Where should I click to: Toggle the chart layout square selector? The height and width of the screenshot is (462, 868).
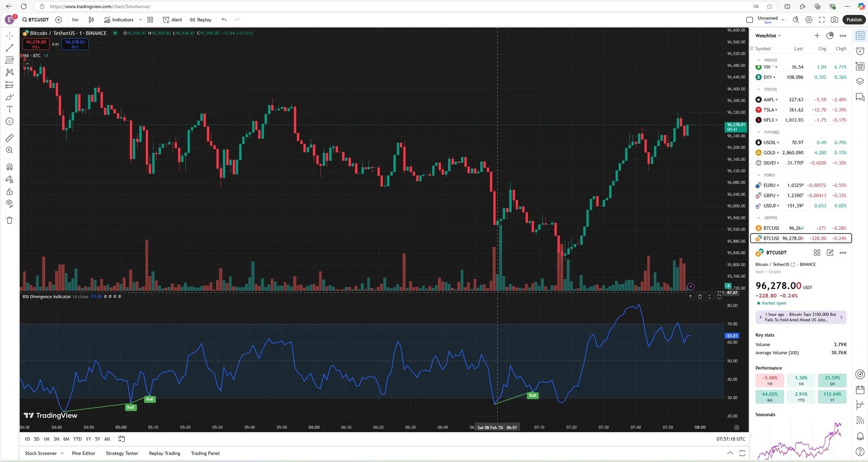coord(750,20)
